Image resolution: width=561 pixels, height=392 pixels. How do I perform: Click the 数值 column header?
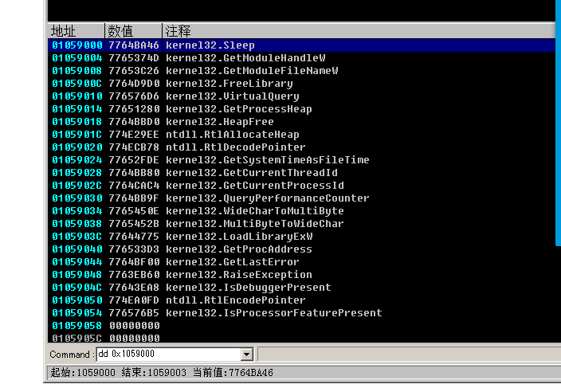[133, 31]
